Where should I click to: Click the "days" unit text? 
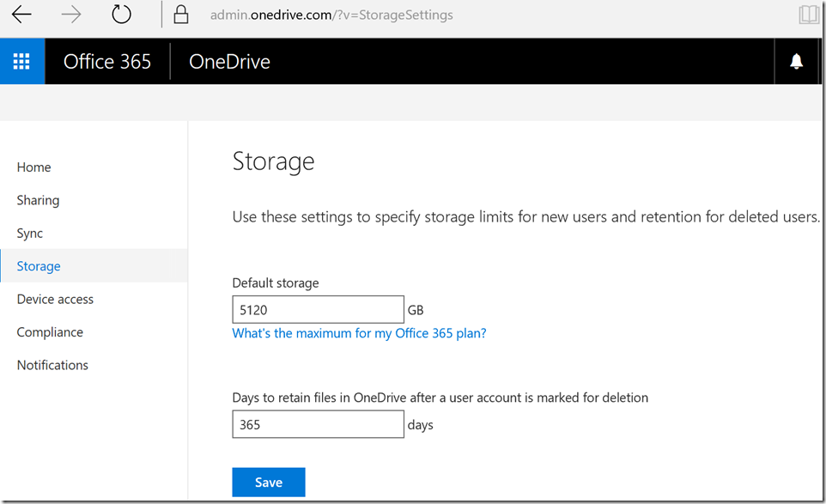tap(421, 425)
